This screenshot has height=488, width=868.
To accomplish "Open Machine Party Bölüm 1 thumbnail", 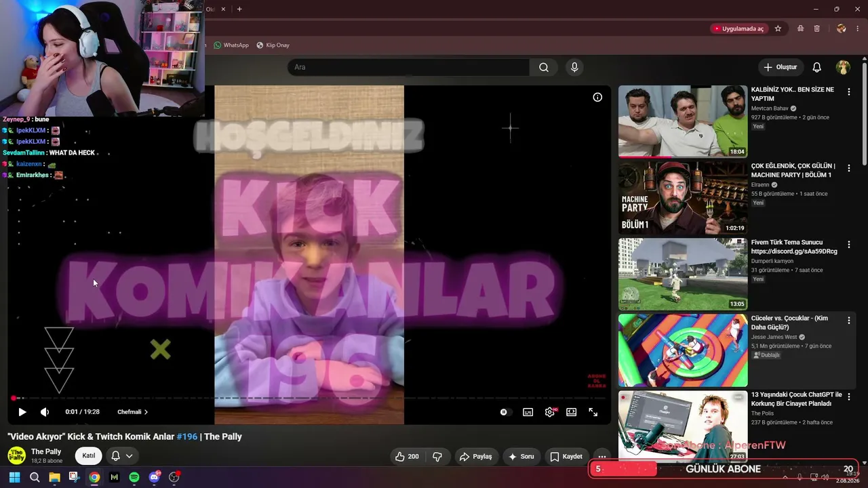I will pyautogui.click(x=683, y=198).
